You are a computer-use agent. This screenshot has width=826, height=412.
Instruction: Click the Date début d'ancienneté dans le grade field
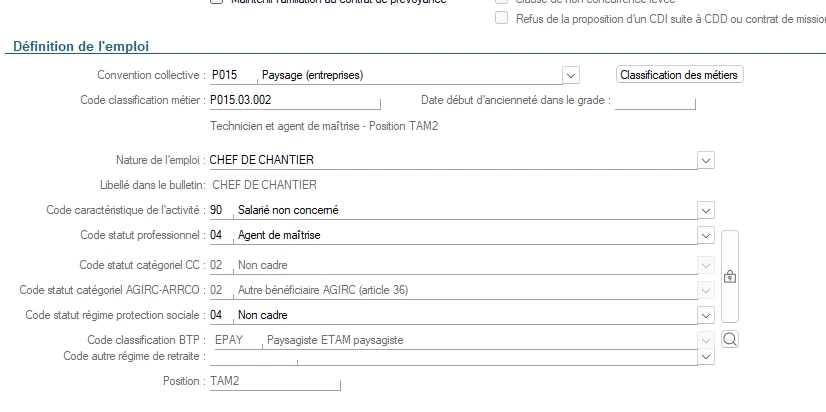tap(653, 101)
